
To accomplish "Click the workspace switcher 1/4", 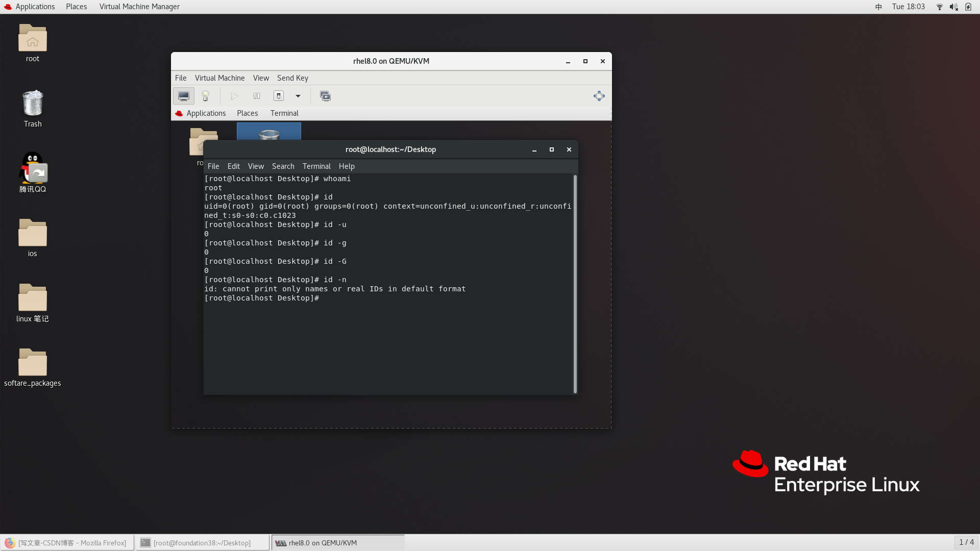I will [x=966, y=542].
